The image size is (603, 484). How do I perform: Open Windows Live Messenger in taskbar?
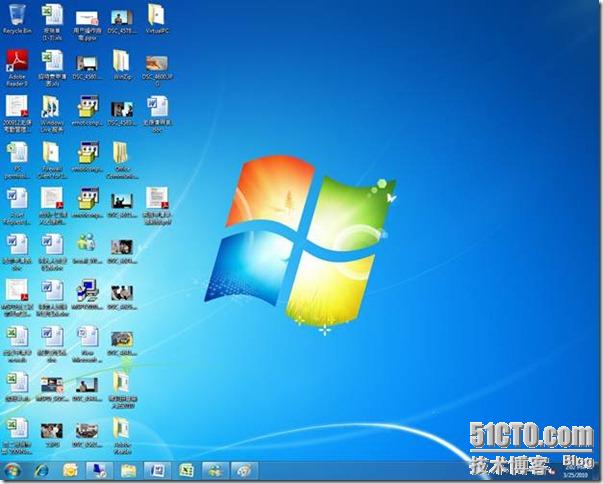click(215, 471)
